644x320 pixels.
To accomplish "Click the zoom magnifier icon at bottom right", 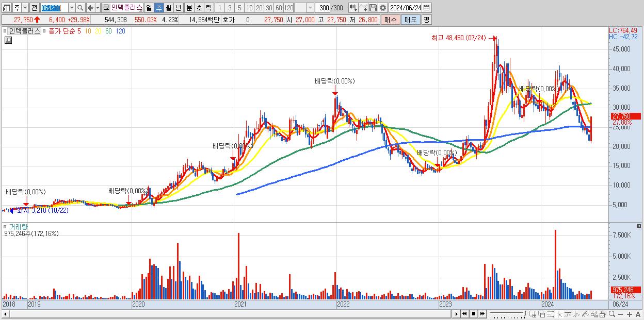I will [x=612, y=314].
